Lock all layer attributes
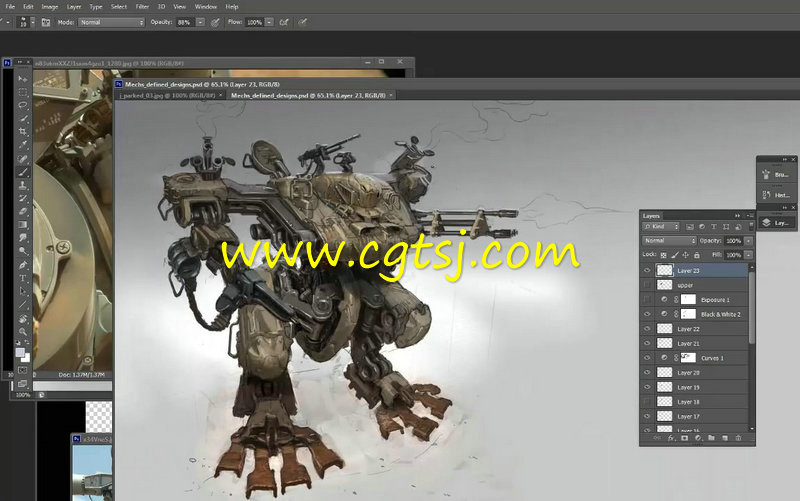Screen dimensions: 800x501 tap(697, 255)
